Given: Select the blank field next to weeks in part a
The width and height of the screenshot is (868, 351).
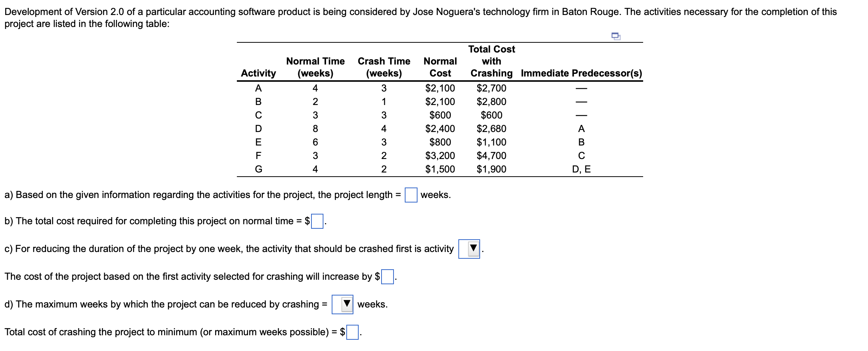Looking at the screenshot, I should click(411, 195).
